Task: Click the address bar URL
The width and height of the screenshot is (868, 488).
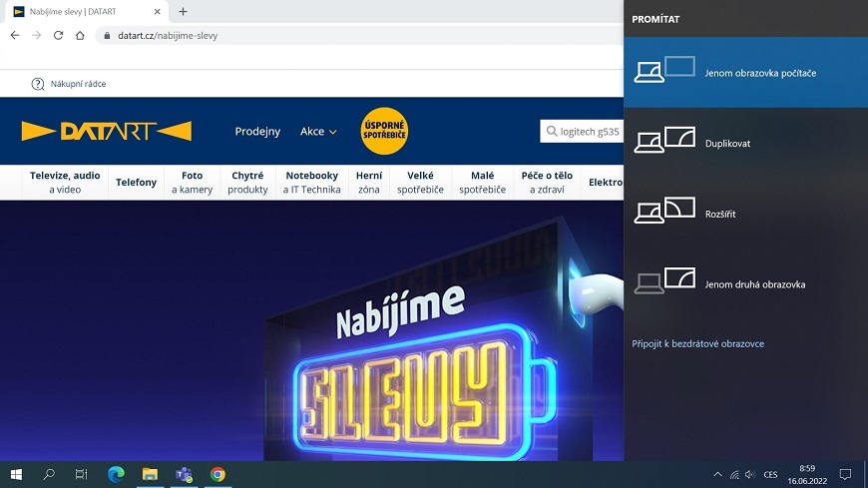Action: pos(168,36)
